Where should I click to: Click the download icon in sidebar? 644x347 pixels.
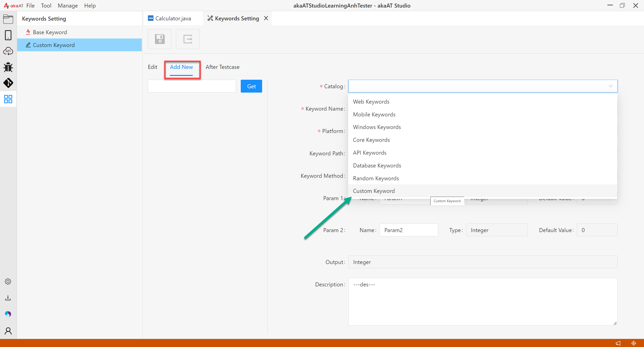(x=8, y=298)
